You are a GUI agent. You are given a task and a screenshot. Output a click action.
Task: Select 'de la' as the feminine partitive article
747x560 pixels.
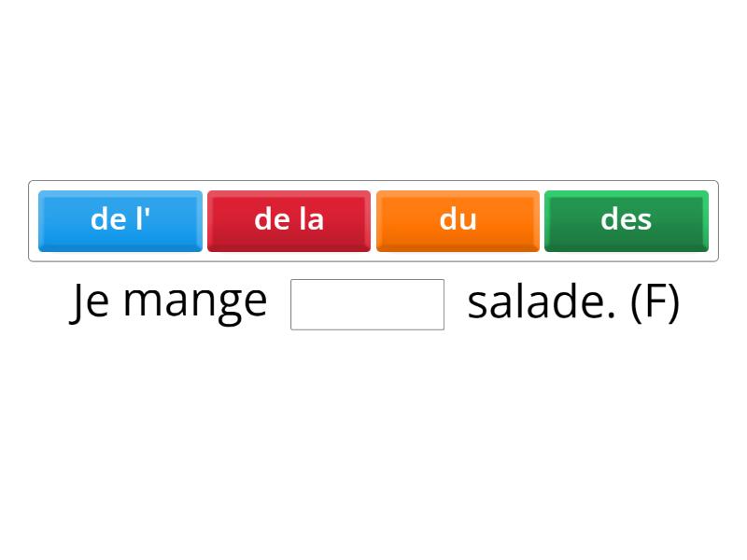[x=289, y=220]
